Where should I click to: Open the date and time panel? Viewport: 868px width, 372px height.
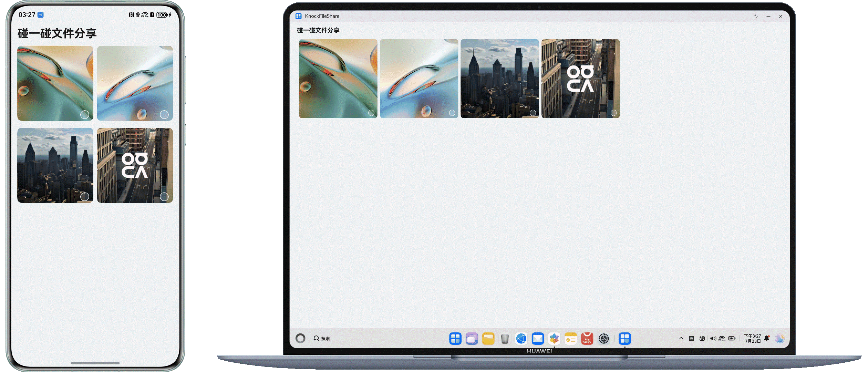click(752, 339)
